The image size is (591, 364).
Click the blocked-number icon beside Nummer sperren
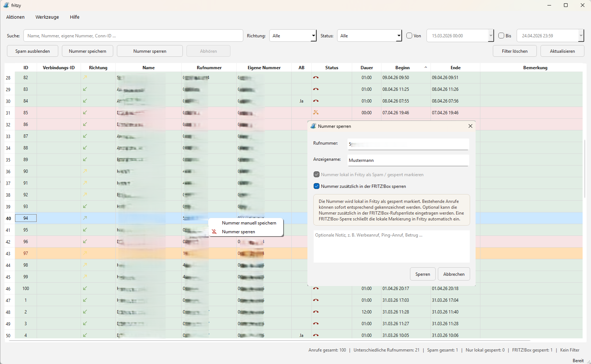[x=214, y=232]
